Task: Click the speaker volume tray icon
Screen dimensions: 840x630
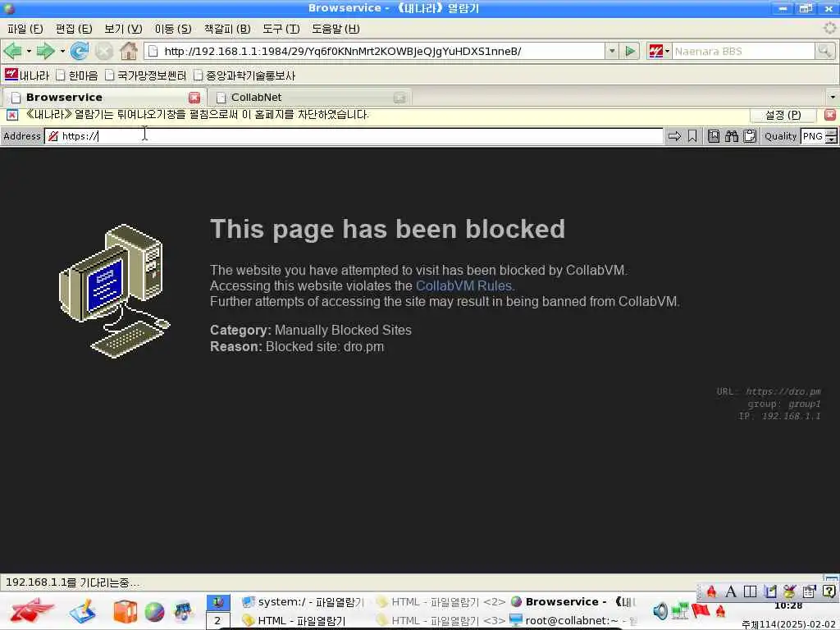Action: click(660, 610)
